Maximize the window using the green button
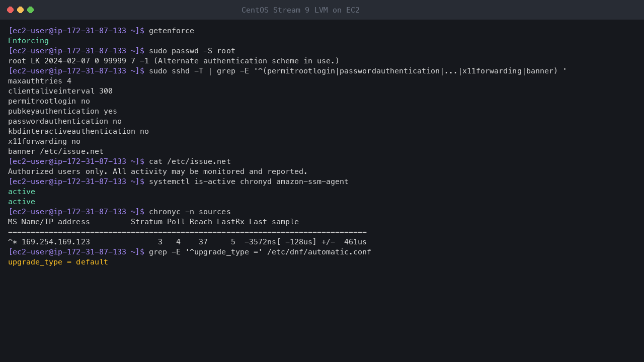Screen dimensions: 644x362 click(x=30, y=10)
